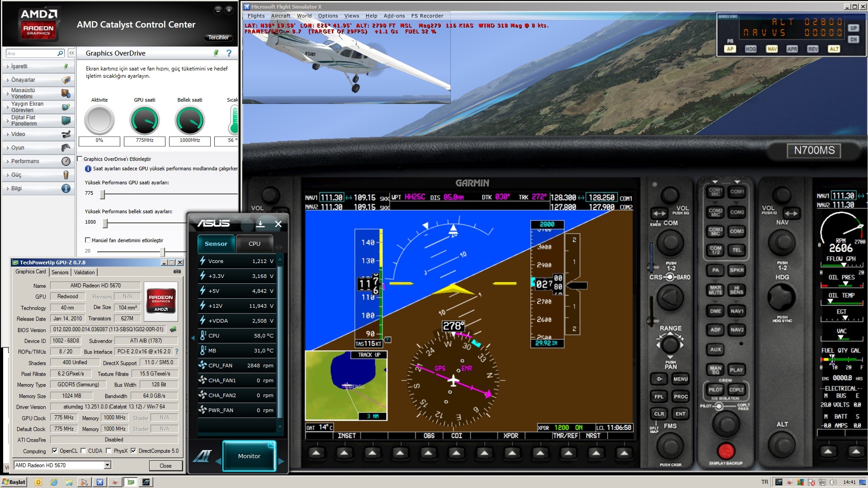Adjust high performance GPU clock slider
The height and width of the screenshot is (488, 868).
[x=103, y=194]
